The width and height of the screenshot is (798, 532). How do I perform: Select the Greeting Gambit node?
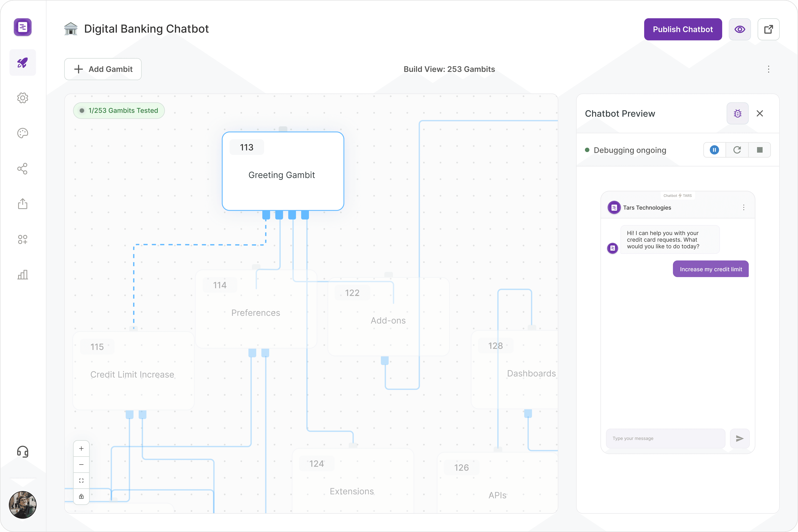(283, 171)
